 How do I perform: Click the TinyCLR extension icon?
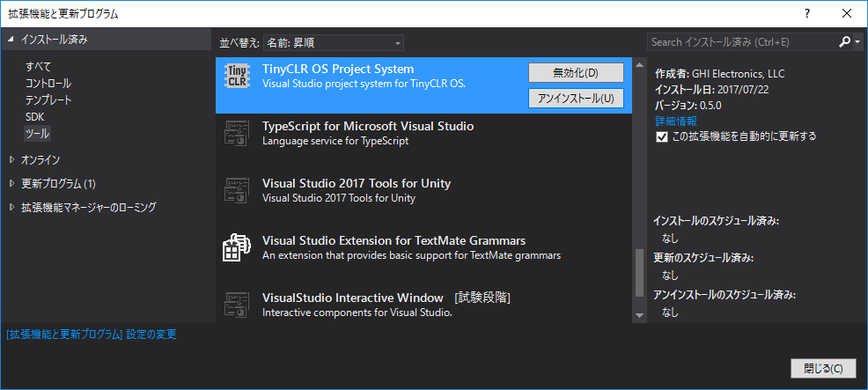(x=237, y=76)
